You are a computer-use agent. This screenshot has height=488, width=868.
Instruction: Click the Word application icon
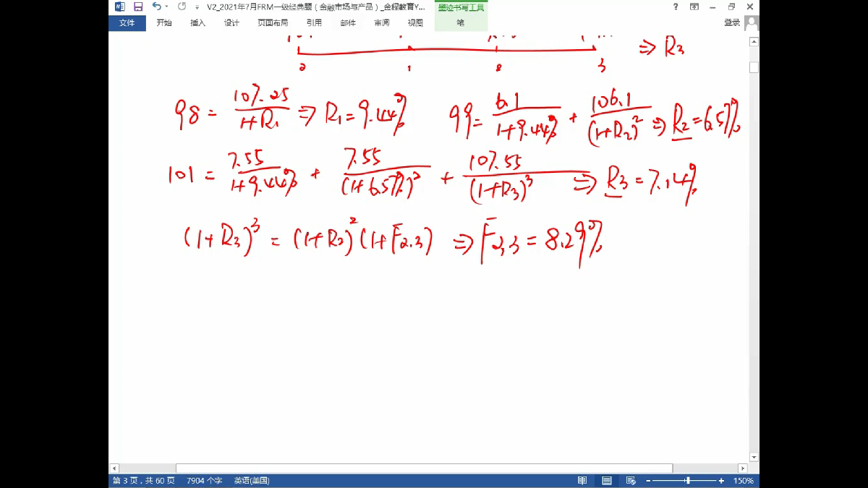[x=120, y=7]
